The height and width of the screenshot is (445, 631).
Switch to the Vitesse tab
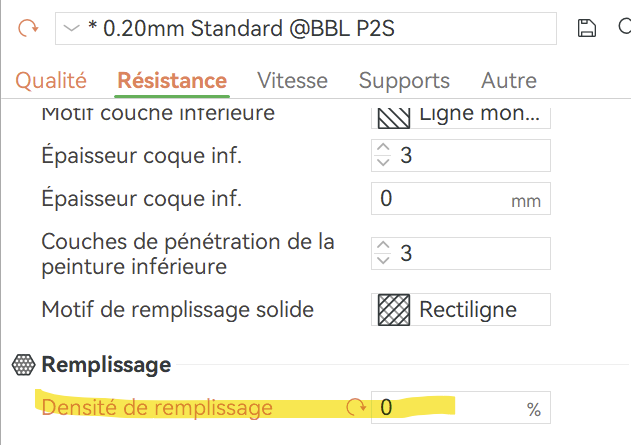(x=292, y=81)
